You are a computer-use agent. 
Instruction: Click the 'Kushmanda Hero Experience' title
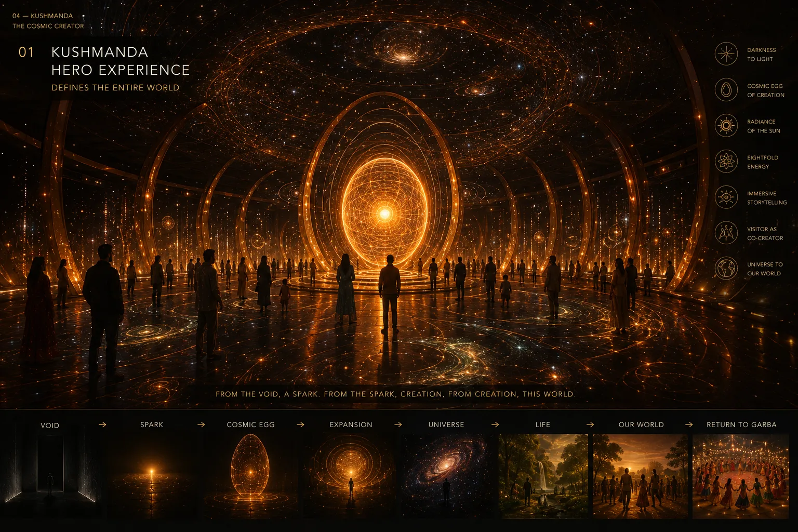(121, 61)
